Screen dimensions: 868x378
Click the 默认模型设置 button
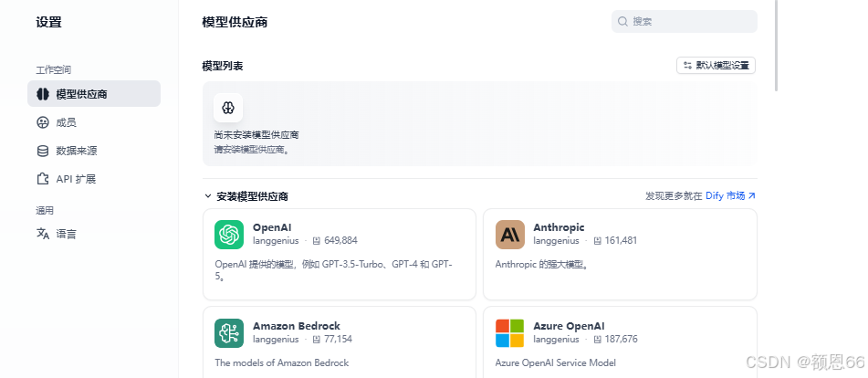716,66
